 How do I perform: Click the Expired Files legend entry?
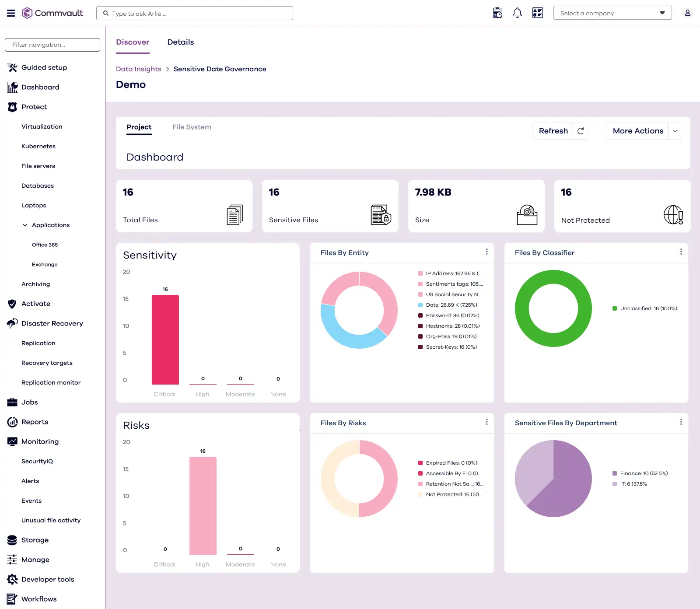[x=448, y=463]
